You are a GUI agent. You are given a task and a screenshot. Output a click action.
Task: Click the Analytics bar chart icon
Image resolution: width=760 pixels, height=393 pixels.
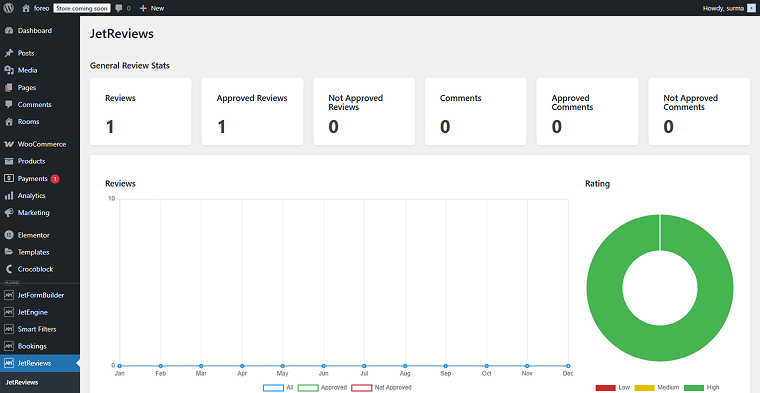(x=9, y=196)
